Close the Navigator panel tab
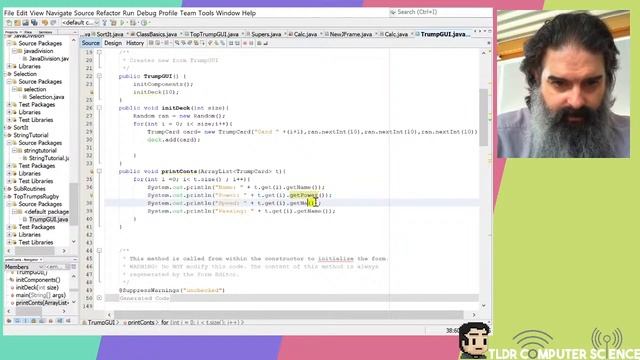640x360 pixels. click(41, 260)
